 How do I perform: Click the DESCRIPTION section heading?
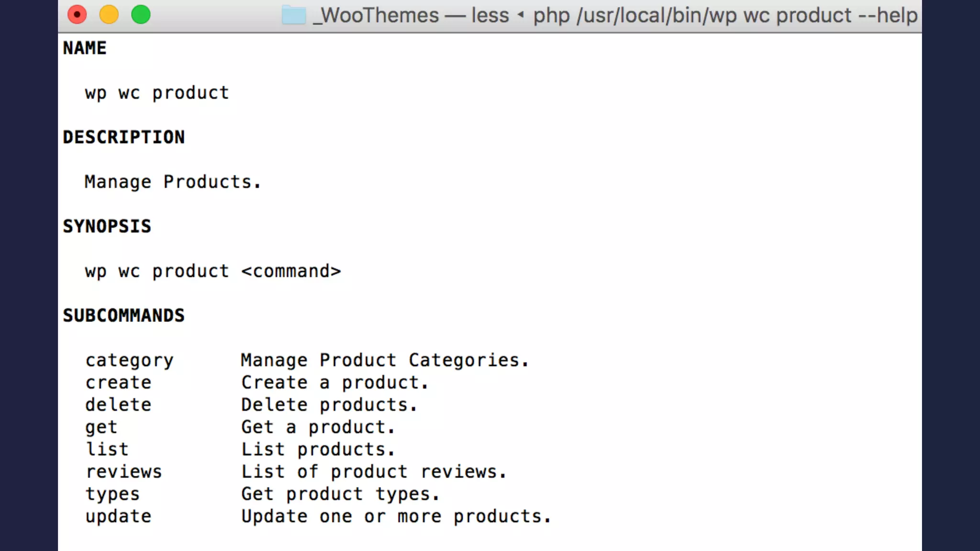pyautogui.click(x=123, y=137)
